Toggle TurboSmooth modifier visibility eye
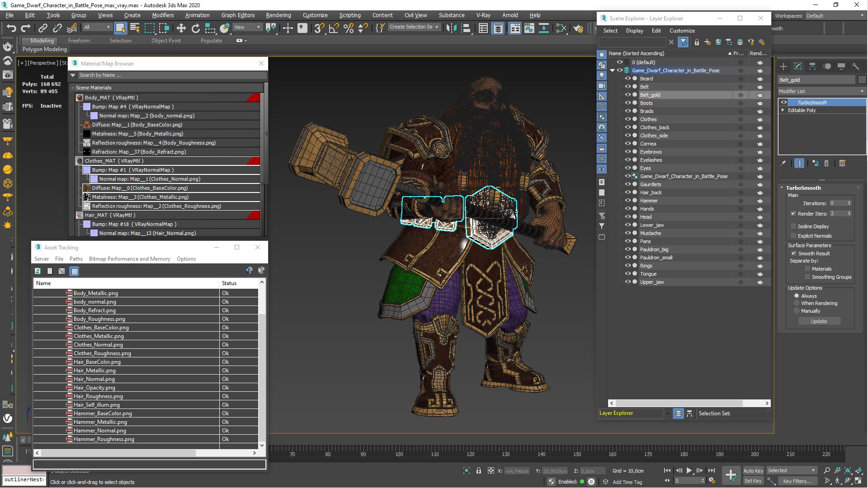868x488 pixels. tap(784, 103)
